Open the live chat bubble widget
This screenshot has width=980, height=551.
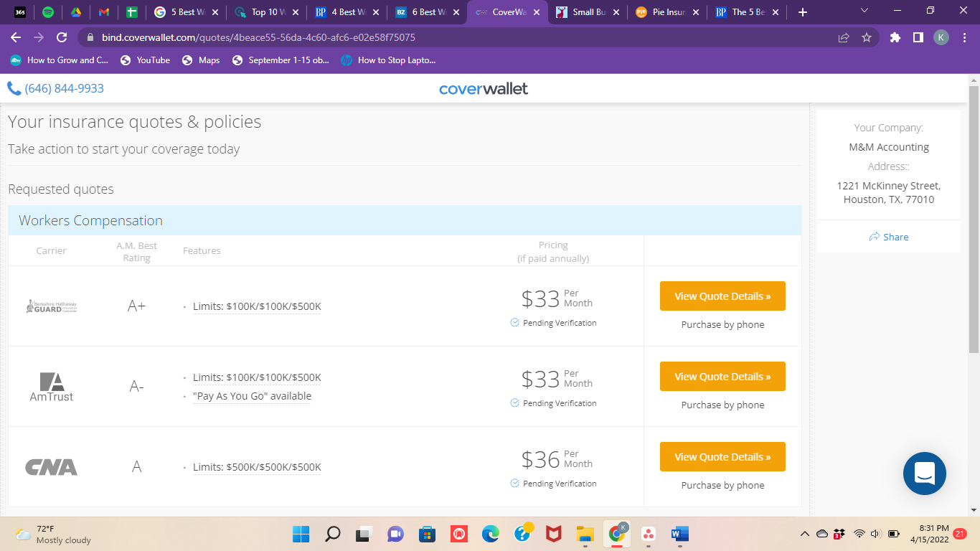click(x=925, y=474)
